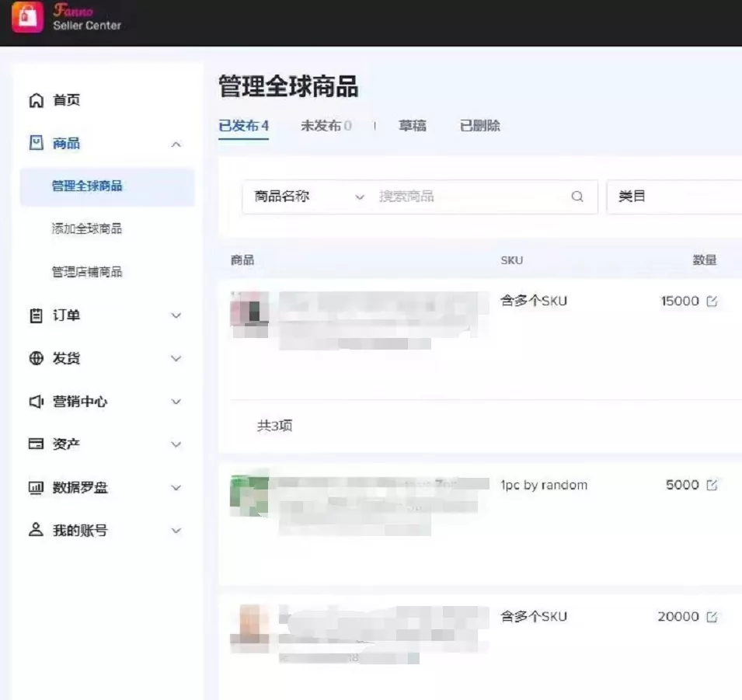Click the 营销中心 megaphone icon
The height and width of the screenshot is (700, 742).
pyautogui.click(x=36, y=402)
